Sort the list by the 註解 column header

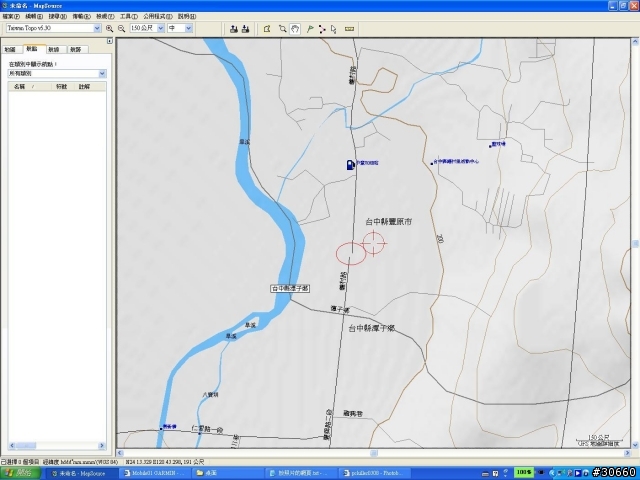pyautogui.click(x=90, y=87)
